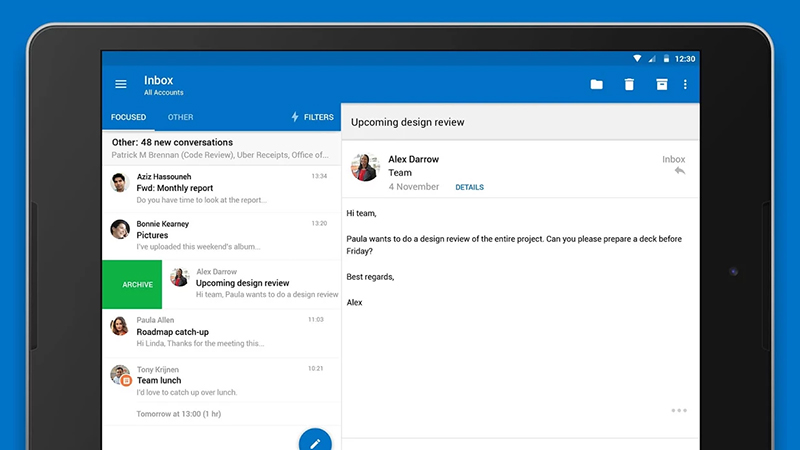Switch to the Focused tab
800x450 pixels.
129,117
